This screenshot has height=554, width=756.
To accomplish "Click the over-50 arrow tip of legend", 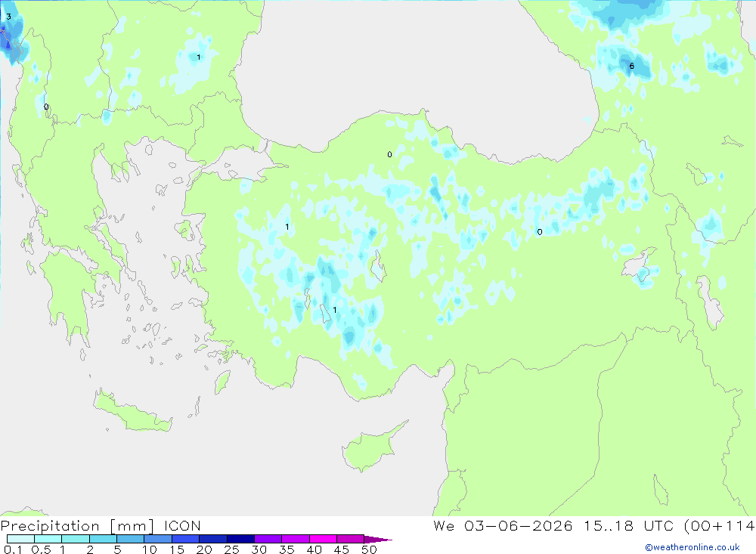I will [378, 539].
